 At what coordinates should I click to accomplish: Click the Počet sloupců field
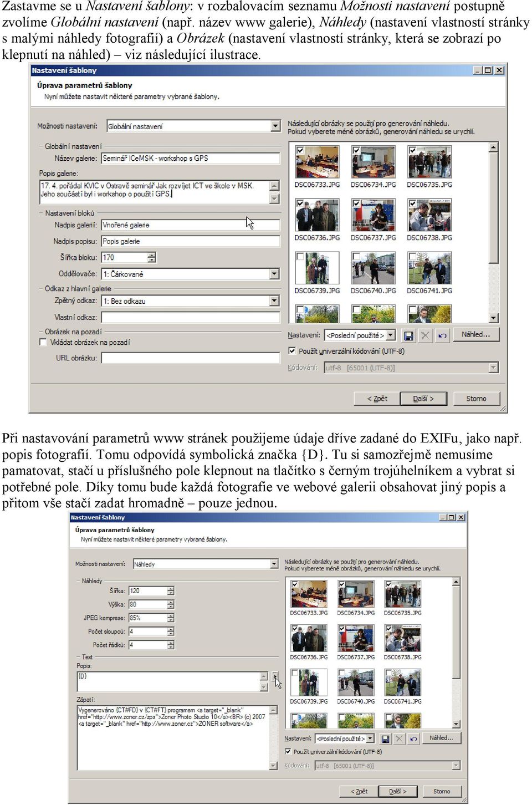click(148, 631)
